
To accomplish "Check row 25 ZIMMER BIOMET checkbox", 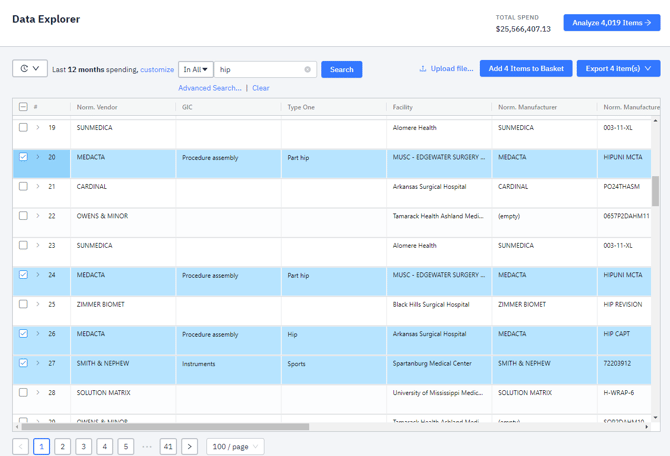I will tap(23, 304).
